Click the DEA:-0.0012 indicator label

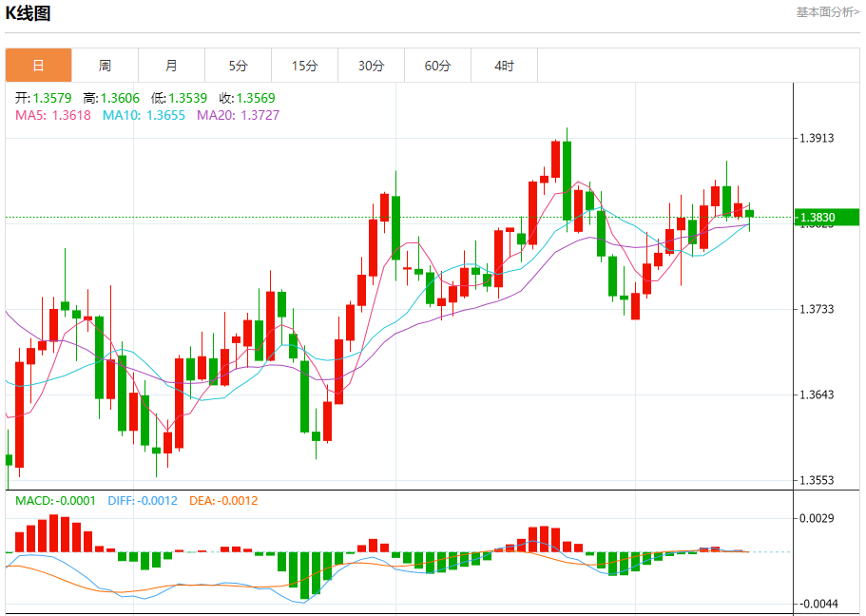point(223,501)
